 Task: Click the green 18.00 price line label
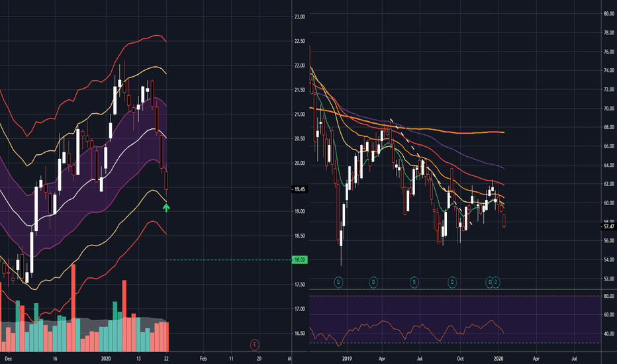coord(299,259)
